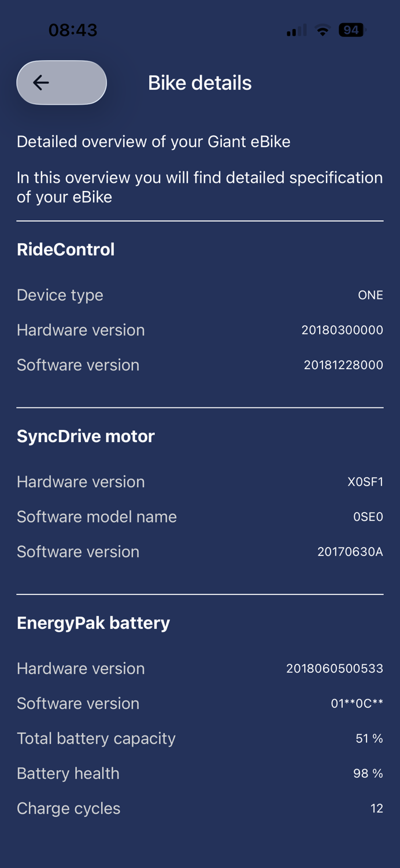Tap the EnergyPak battery section heading
This screenshot has height=868, width=400.
coord(93,623)
